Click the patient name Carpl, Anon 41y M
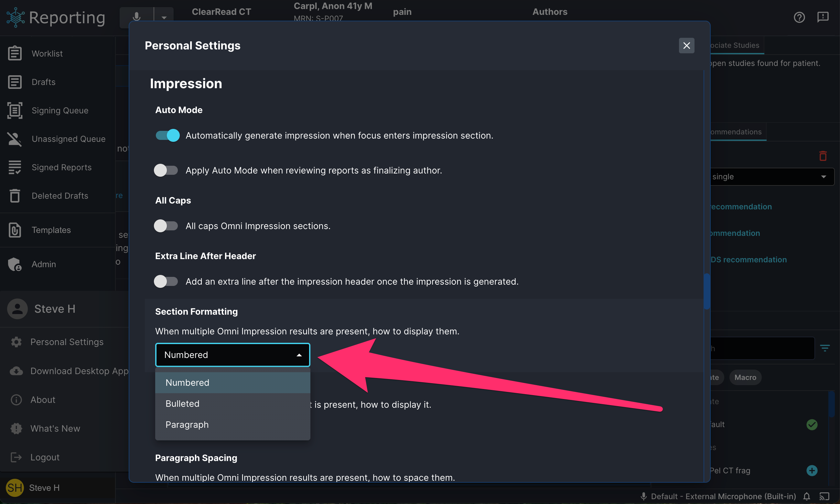840x504 pixels. 333,6
